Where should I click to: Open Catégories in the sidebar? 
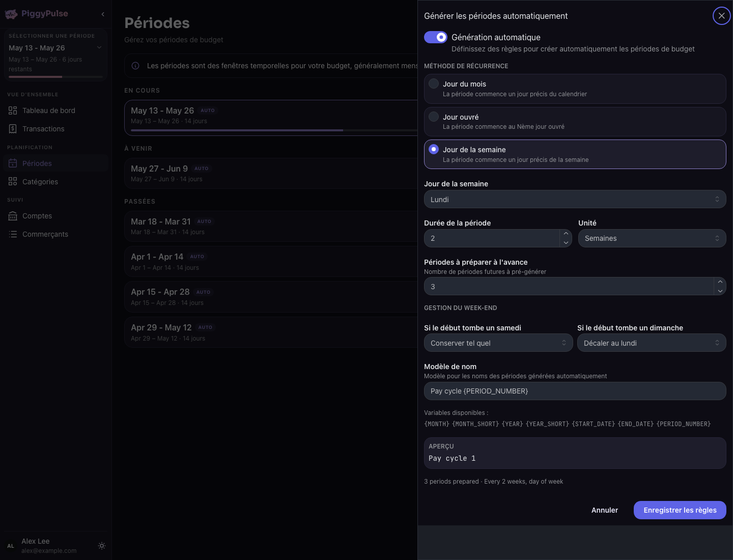55,182
